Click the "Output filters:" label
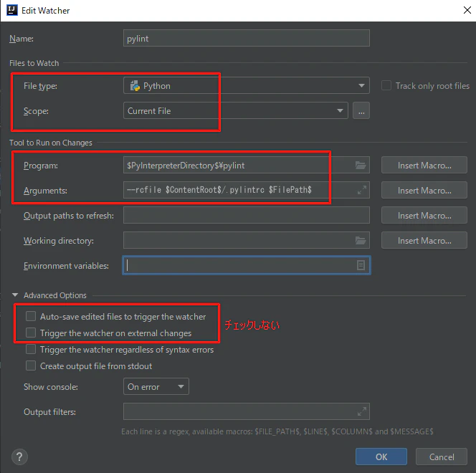Screen dimensions: 476x473 pyautogui.click(x=49, y=412)
